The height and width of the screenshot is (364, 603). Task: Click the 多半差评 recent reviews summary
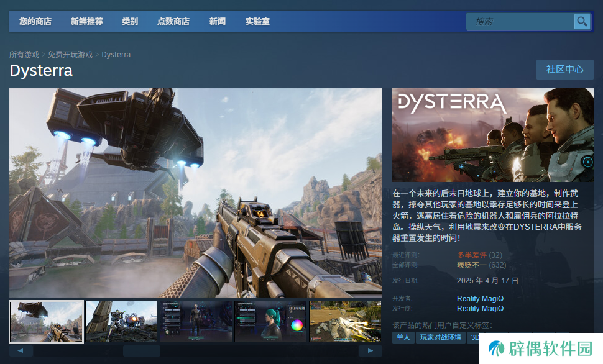point(472,255)
